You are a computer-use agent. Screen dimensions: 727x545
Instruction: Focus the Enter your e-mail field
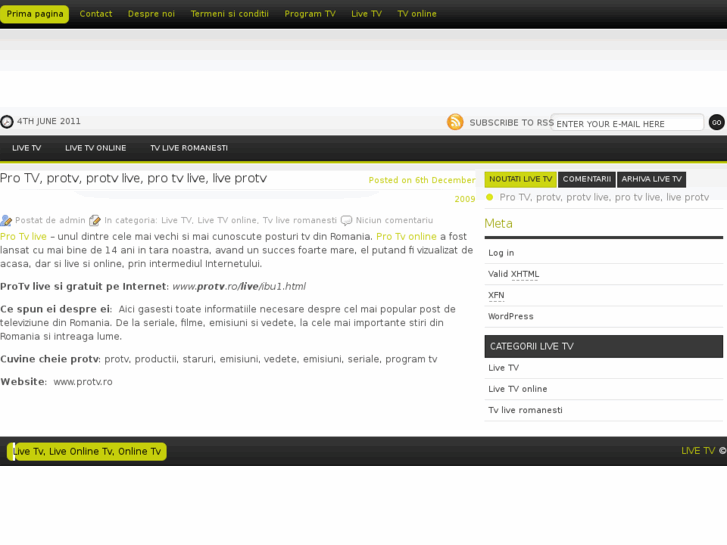point(627,123)
